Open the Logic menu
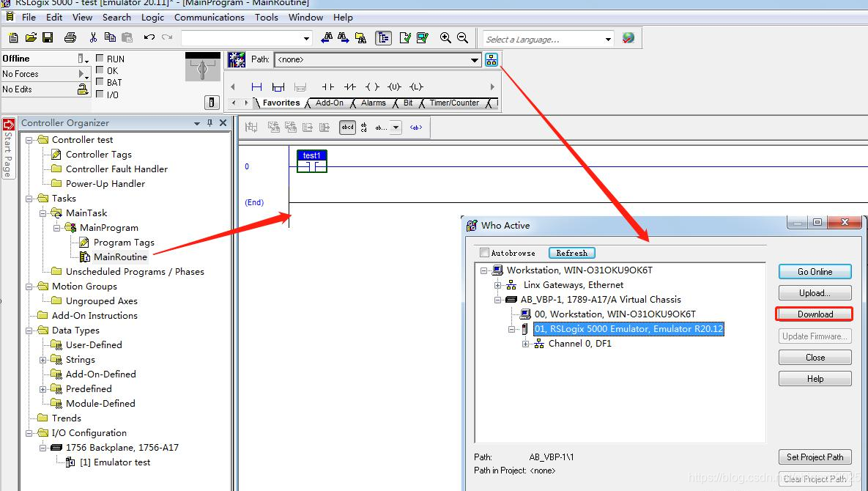This screenshot has height=491, width=868. 152,17
